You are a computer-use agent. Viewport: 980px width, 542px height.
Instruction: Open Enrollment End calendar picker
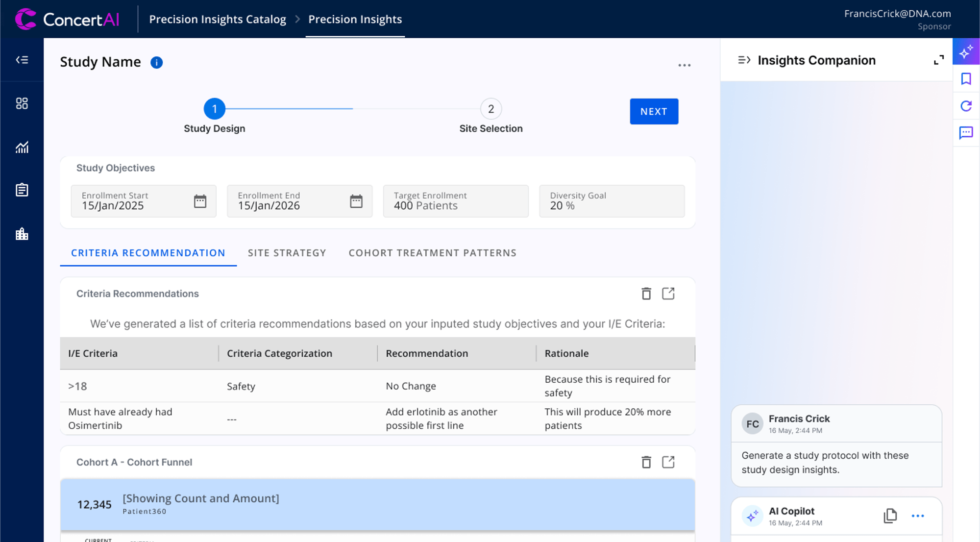pos(356,201)
